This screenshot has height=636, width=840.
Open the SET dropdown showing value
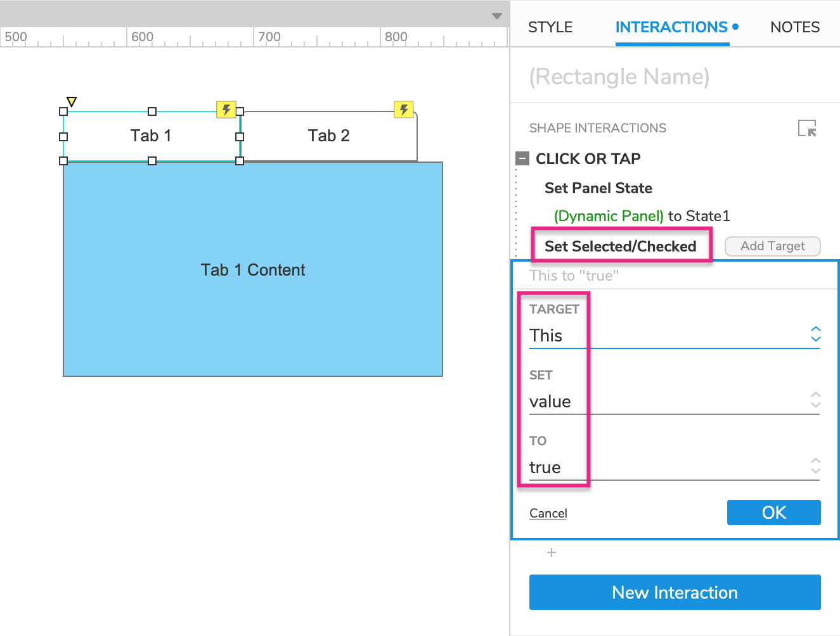coord(674,401)
